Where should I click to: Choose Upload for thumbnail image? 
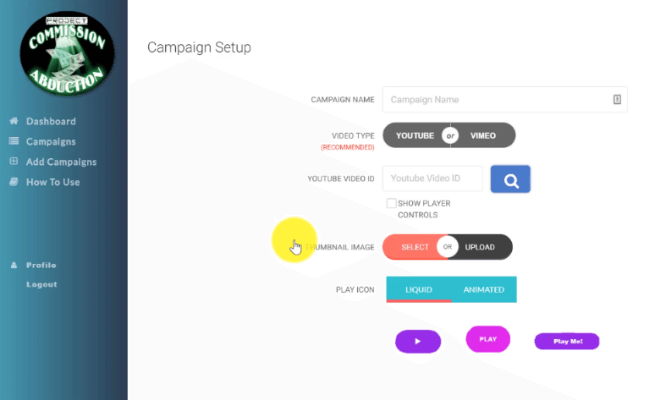tap(480, 247)
